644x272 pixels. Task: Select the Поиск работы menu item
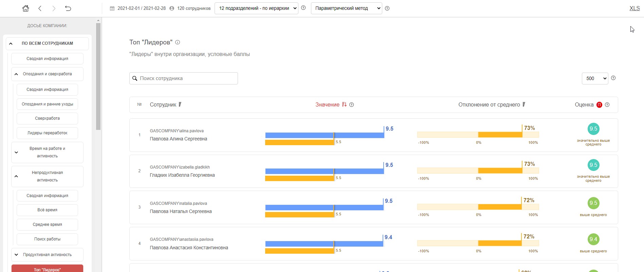pos(47,239)
